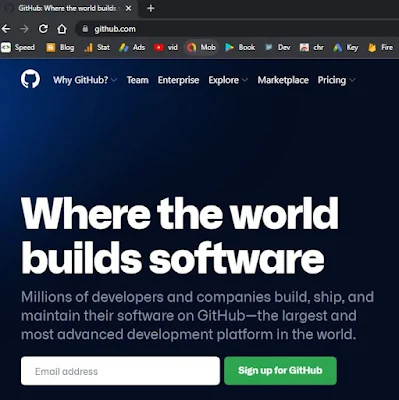Open the Mob bookmark
The width and height of the screenshot is (399, 400).
click(x=201, y=48)
